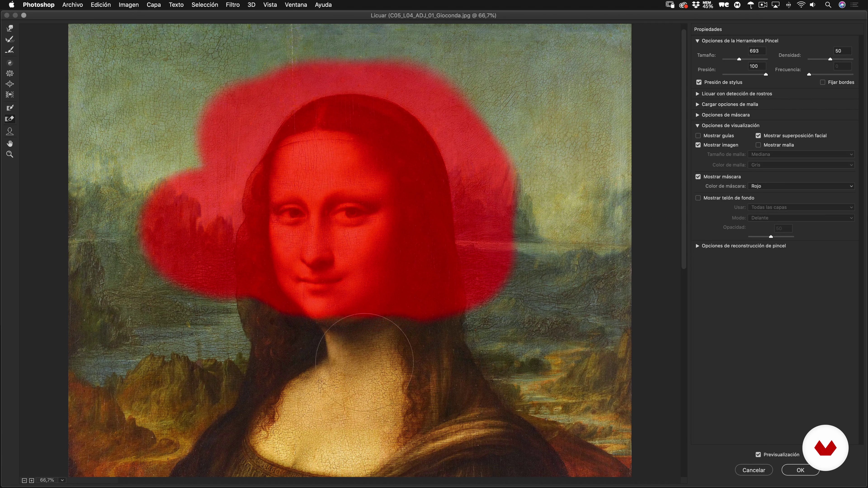This screenshot has height=488, width=868.
Task: Enable the Mostrar malla checkbox
Action: point(758,145)
